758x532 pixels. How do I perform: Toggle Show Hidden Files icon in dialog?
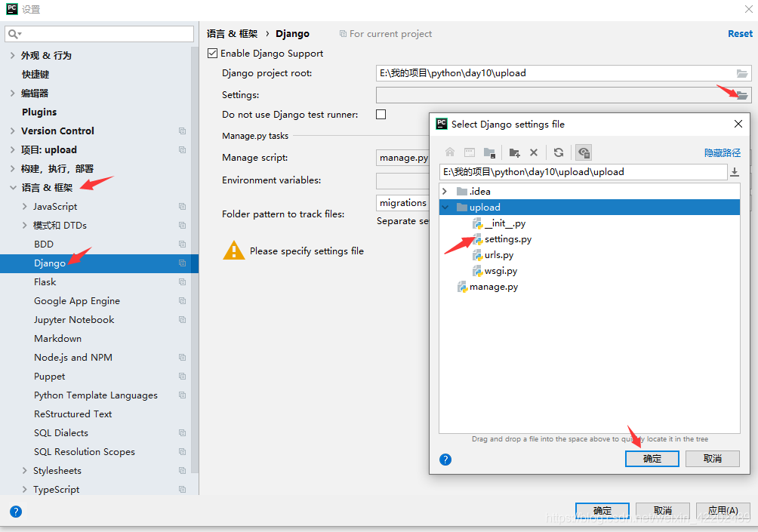tap(584, 152)
